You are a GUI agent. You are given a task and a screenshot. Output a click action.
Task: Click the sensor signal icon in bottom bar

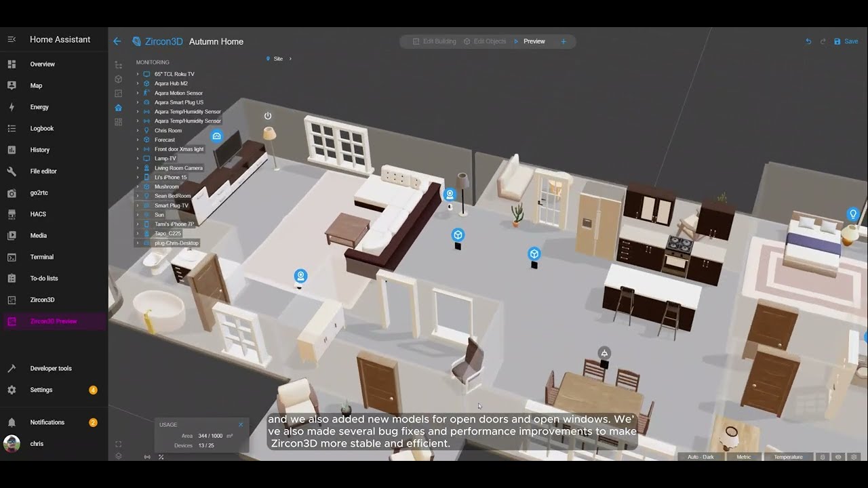click(147, 457)
